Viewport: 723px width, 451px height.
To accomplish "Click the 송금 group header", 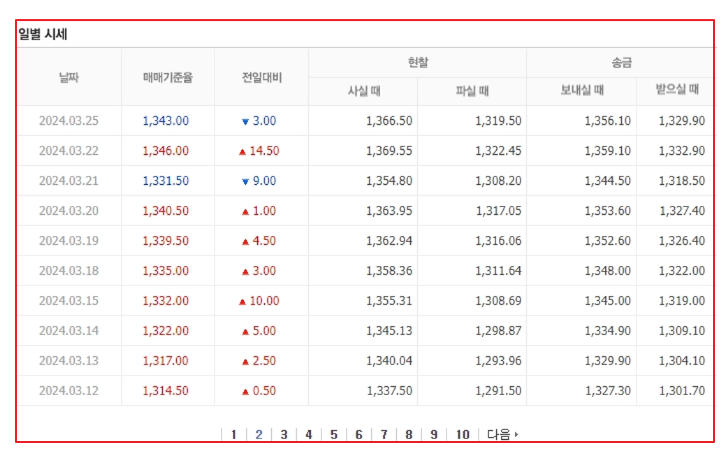I will click(x=621, y=62).
